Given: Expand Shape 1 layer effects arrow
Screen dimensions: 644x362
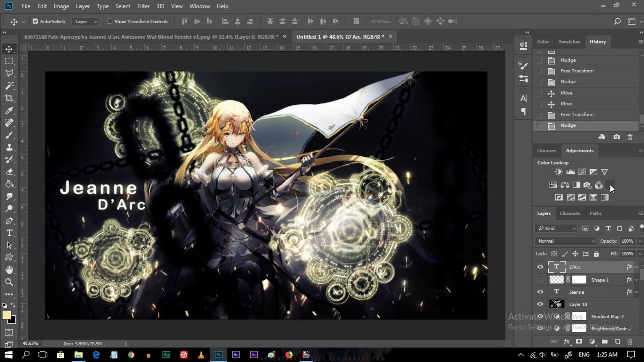Looking at the screenshot, I should click(x=637, y=280).
